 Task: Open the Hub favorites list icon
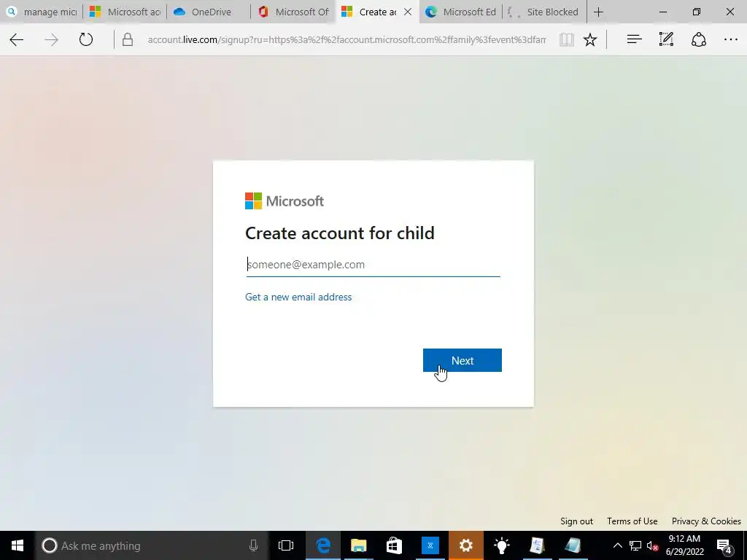tap(634, 39)
